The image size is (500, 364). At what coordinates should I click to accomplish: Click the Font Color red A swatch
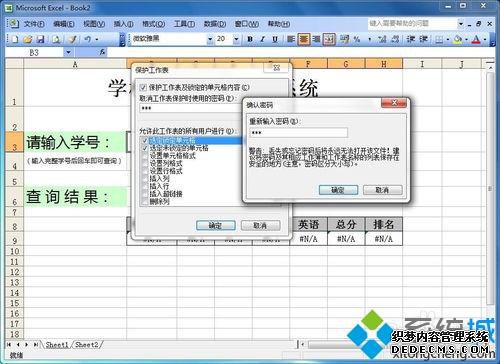coord(477,40)
